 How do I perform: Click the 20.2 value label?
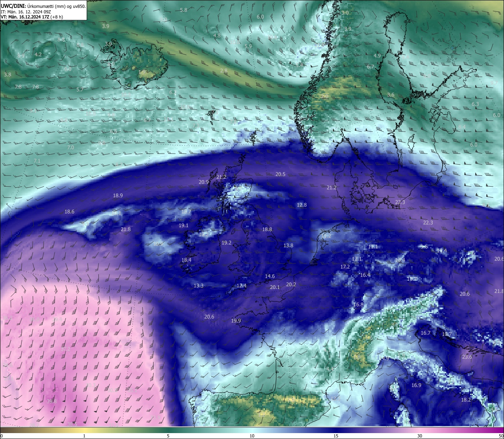pyautogui.click(x=291, y=284)
